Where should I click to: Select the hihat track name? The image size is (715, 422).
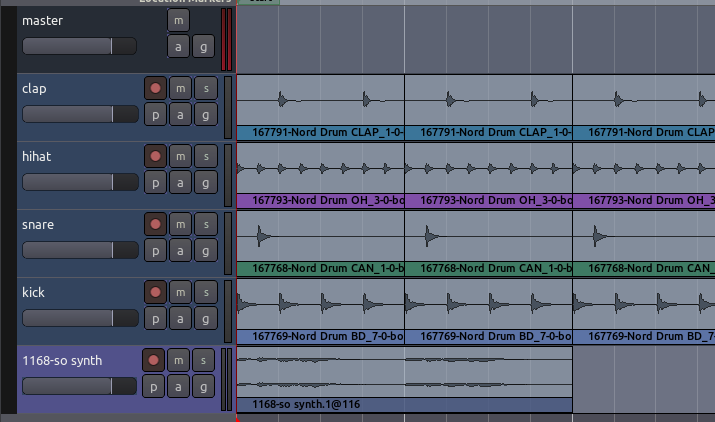36,156
